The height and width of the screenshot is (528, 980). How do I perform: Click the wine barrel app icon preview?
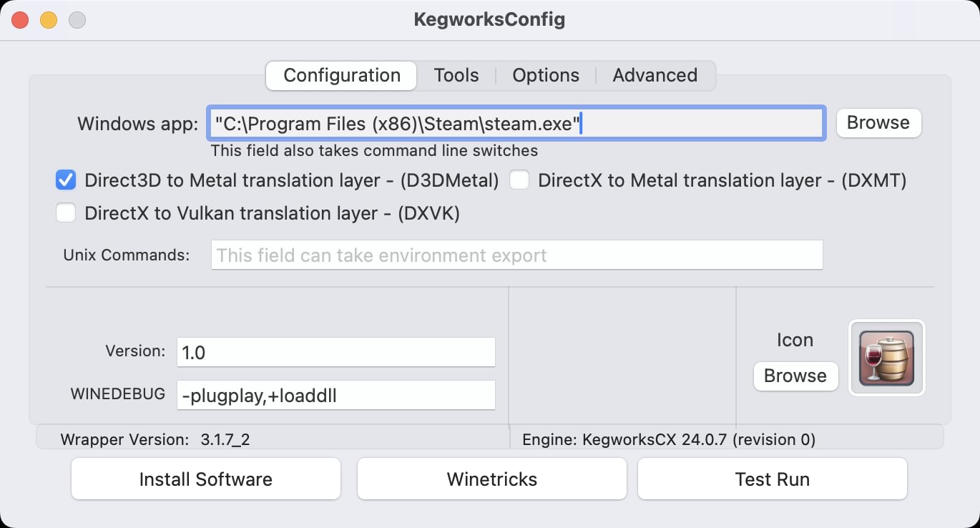coord(886,358)
